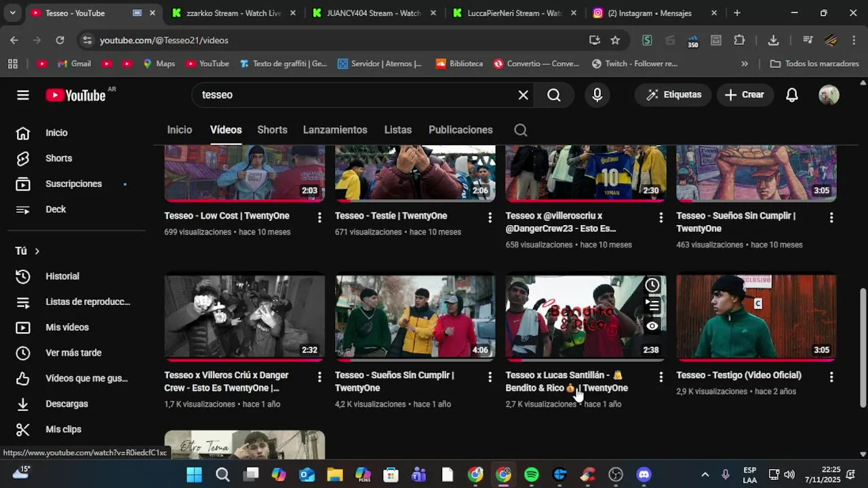Show hidden system tray icons
This screenshot has height=488, width=868.
[705, 474]
